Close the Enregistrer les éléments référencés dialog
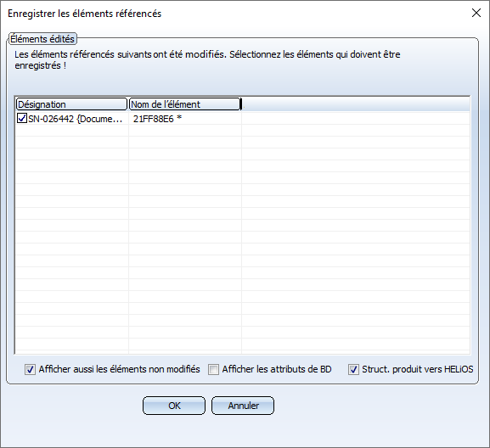The height and width of the screenshot is (448, 490). pyautogui.click(x=476, y=13)
